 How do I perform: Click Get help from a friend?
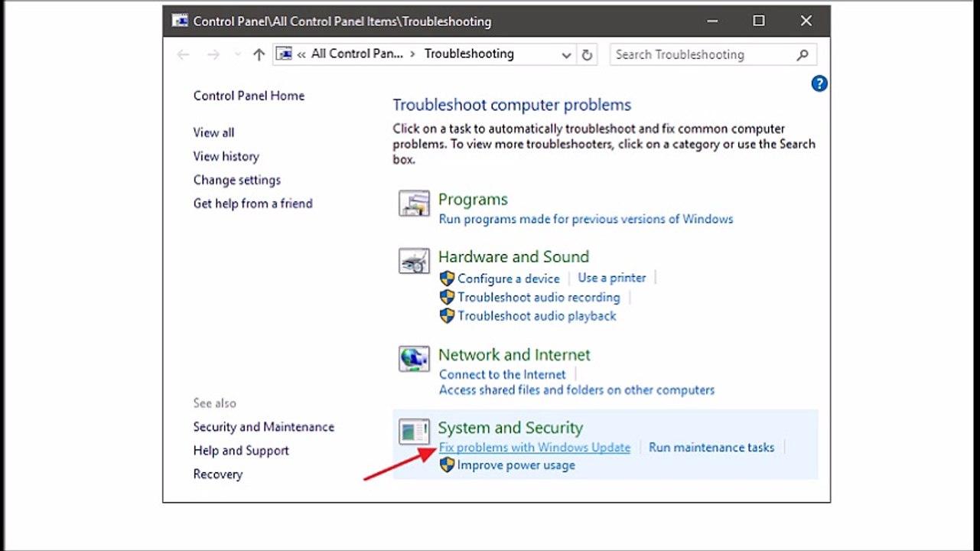pos(252,204)
